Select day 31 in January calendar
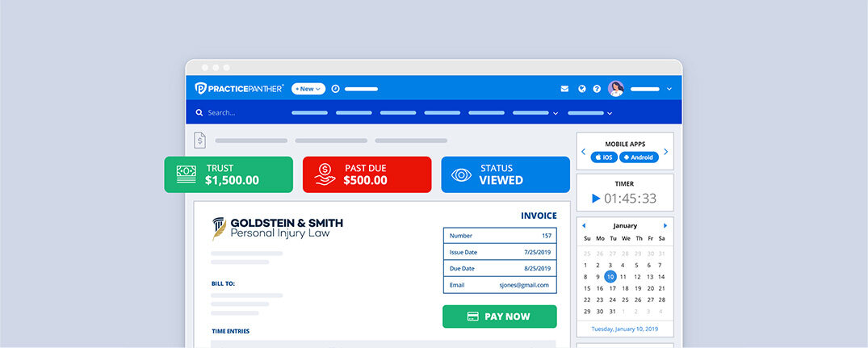Screen dimensions: 868x348 (x=612, y=312)
